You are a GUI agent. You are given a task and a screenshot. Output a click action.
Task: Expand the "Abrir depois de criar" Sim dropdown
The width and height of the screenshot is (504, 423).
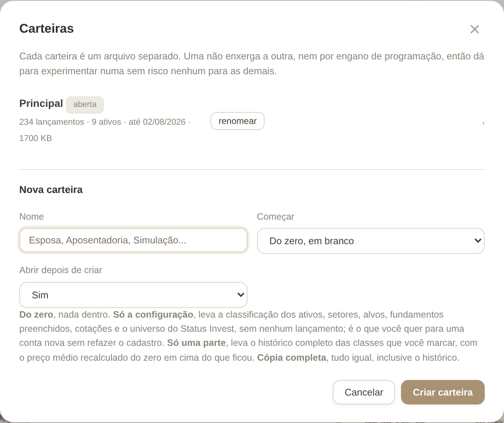point(133,295)
